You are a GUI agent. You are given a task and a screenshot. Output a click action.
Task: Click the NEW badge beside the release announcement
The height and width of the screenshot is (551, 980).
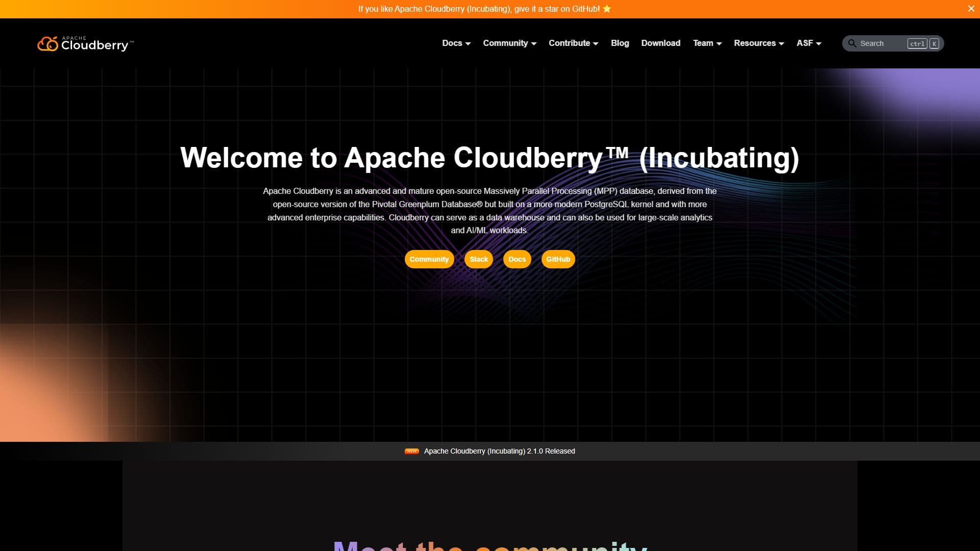pyautogui.click(x=411, y=451)
